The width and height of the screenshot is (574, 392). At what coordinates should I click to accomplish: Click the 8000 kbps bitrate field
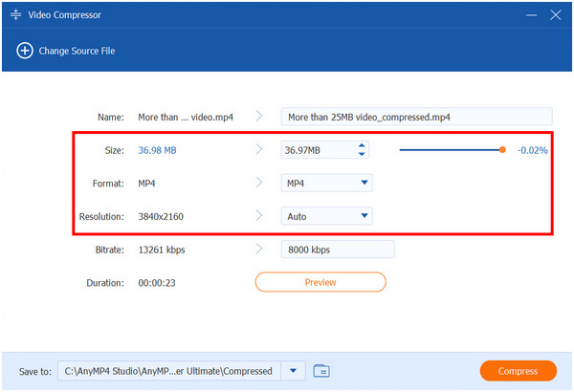338,250
